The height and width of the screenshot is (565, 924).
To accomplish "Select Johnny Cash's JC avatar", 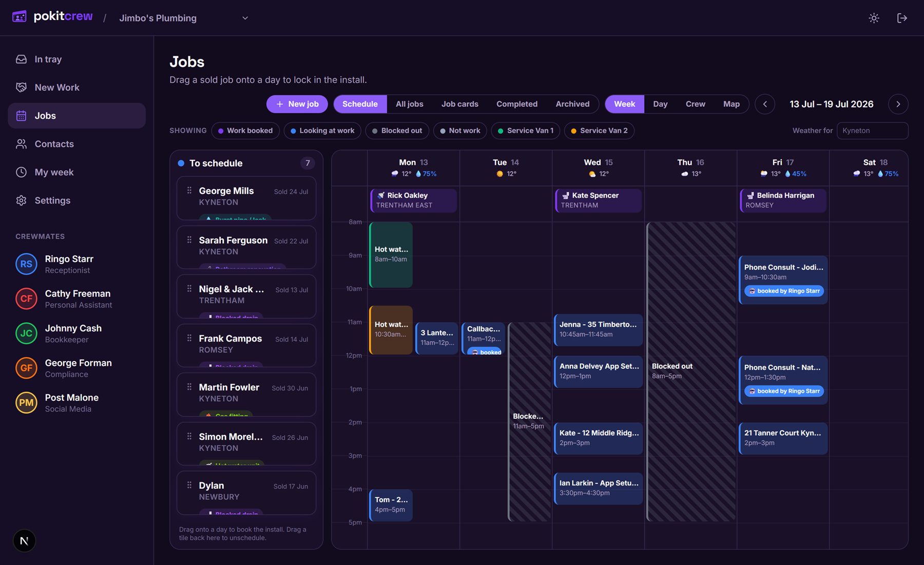I will 26,333.
